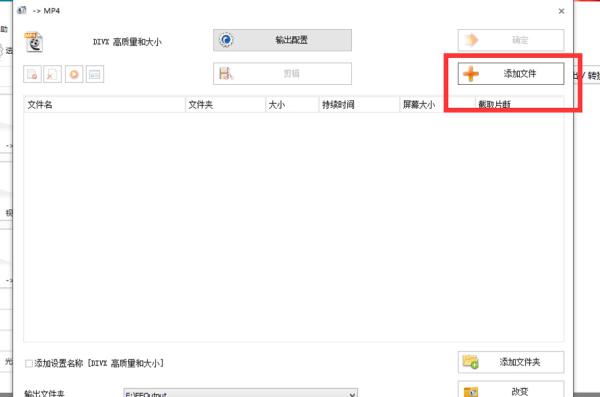Image resolution: width=600 pixels, height=397 pixels.
Task: Click the 添加文件 (Add File) button
Action: click(x=510, y=74)
